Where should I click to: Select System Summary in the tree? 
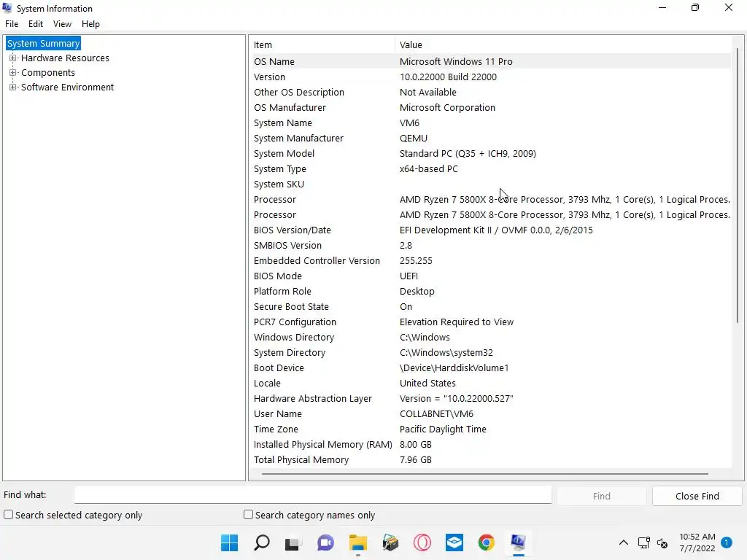[x=43, y=43]
